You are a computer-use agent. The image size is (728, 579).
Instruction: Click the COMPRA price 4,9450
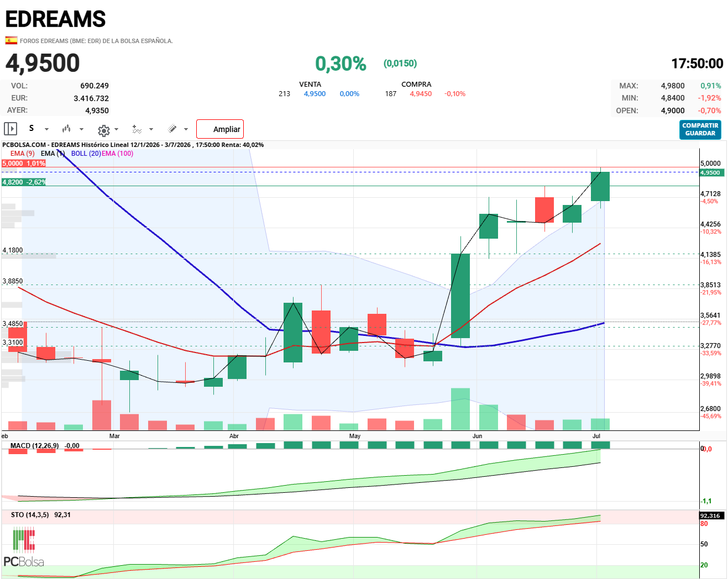coord(421,94)
